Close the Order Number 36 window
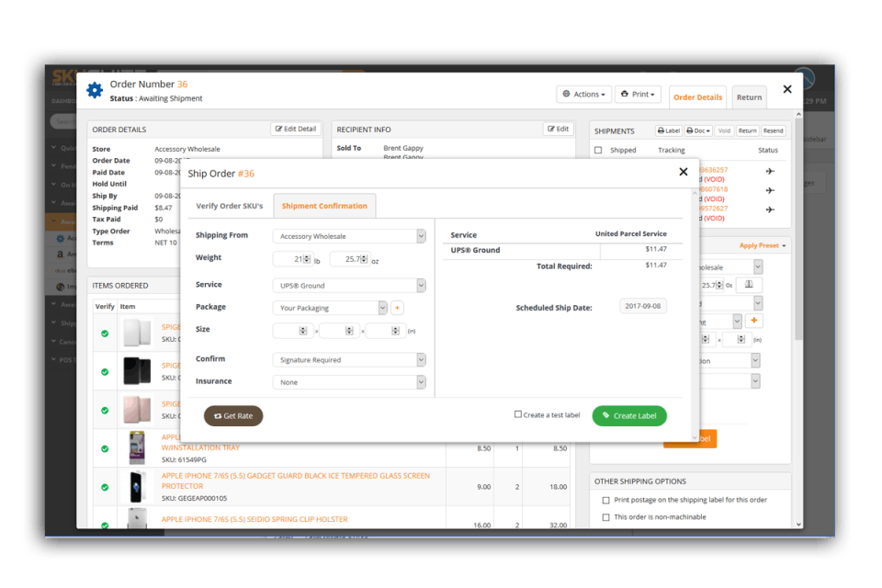Image resolution: width=882 pixels, height=588 pixels. [x=787, y=89]
